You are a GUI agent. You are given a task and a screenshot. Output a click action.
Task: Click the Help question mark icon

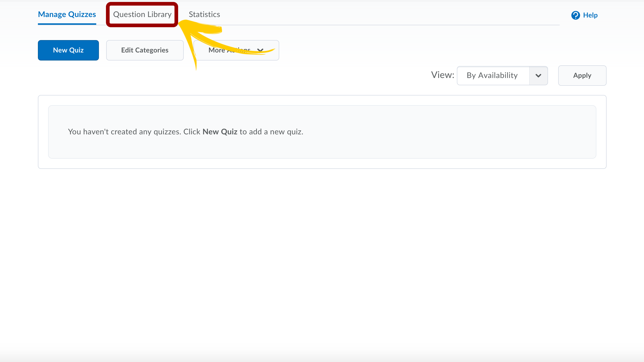(x=575, y=15)
